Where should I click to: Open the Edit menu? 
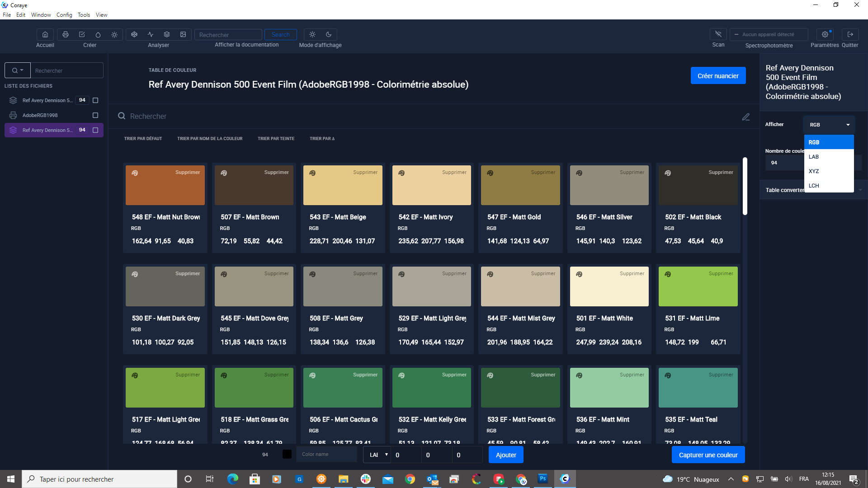point(21,15)
